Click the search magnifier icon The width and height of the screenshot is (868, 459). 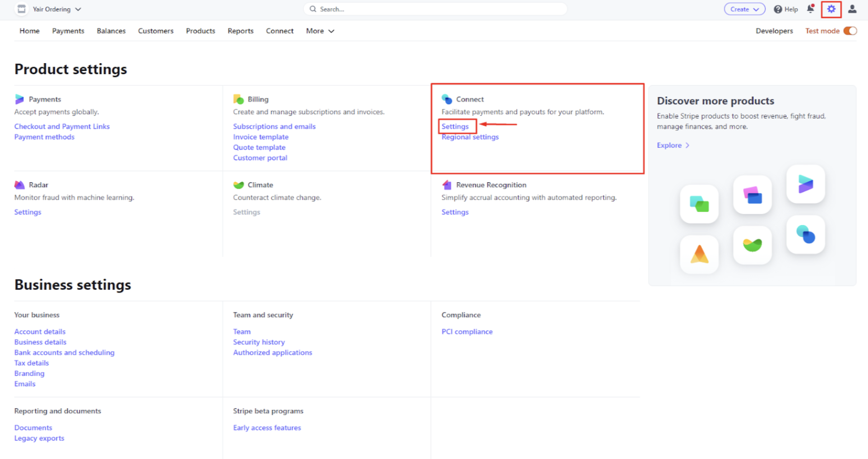click(x=313, y=9)
